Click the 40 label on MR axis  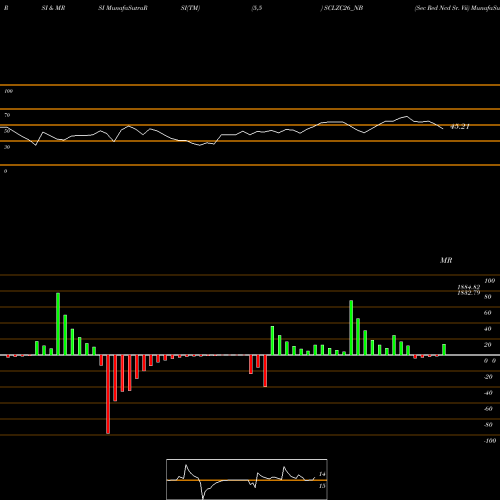[x=488, y=329]
